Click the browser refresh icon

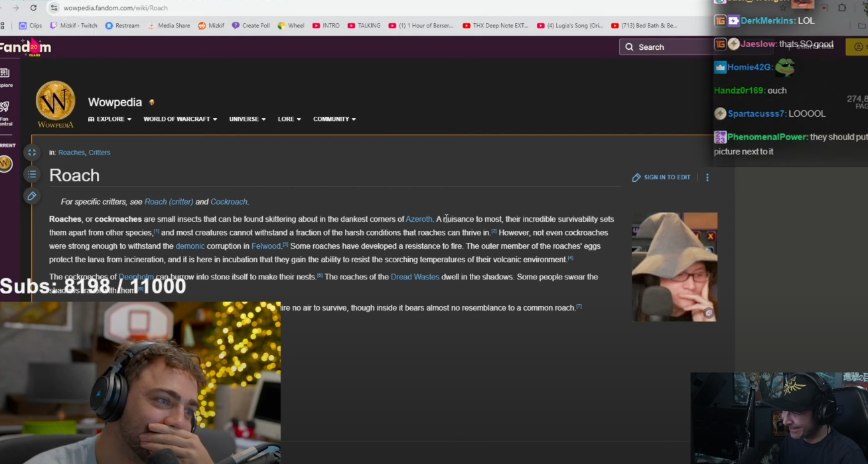pos(33,7)
